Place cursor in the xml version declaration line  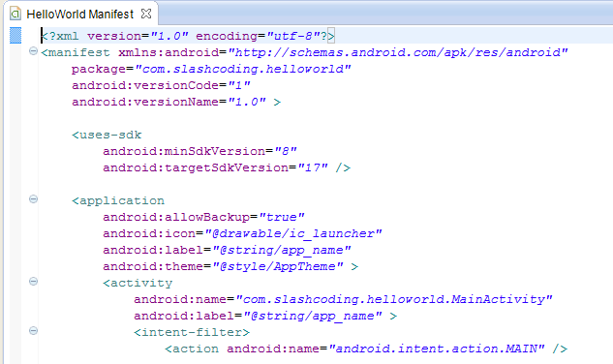[x=188, y=36]
